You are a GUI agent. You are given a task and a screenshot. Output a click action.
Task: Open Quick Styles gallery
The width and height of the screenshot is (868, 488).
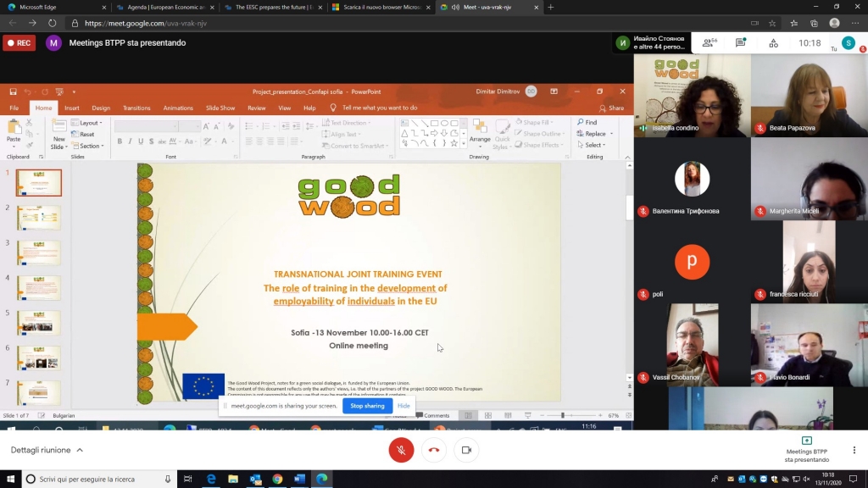click(502, 135)
